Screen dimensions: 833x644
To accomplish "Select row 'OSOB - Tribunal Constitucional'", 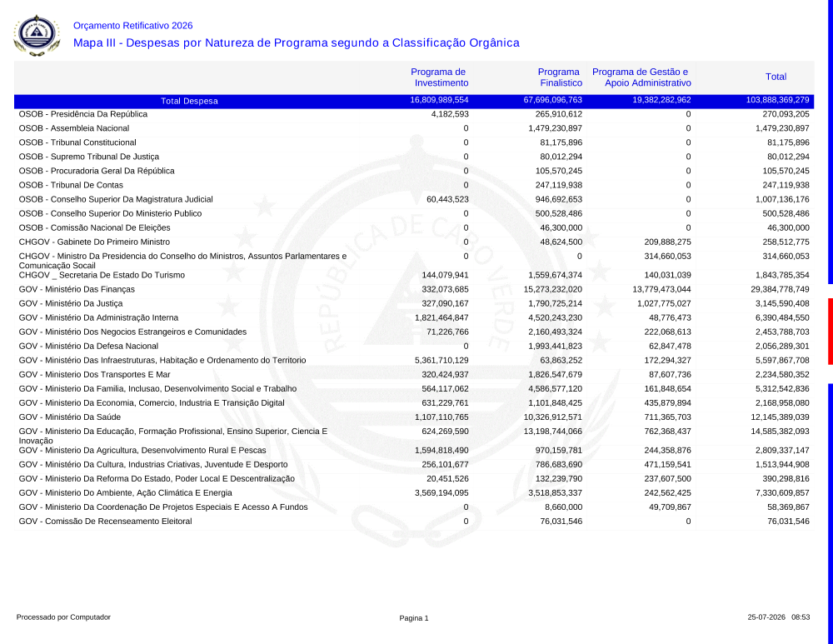I will click(414, 142).
